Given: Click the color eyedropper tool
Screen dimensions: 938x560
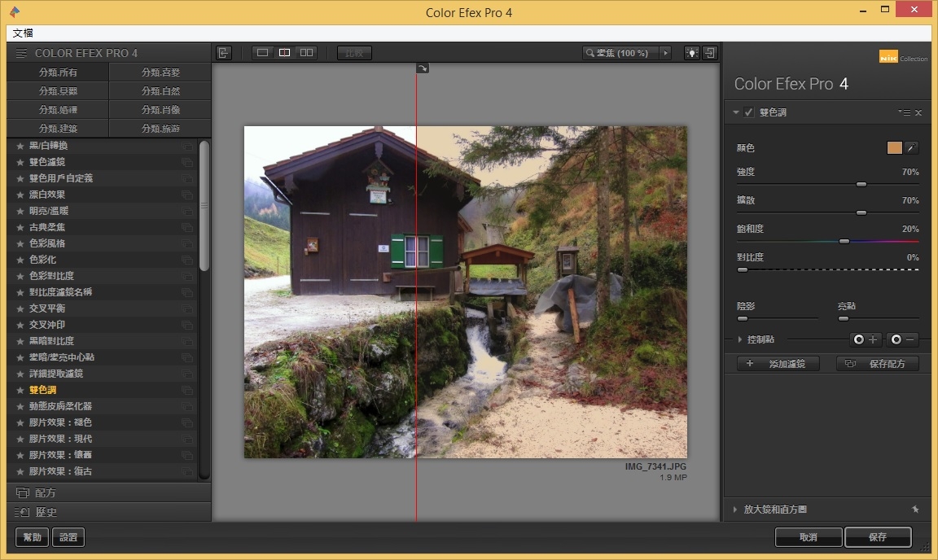Looking at the screenshot, I should pos(911,148).
